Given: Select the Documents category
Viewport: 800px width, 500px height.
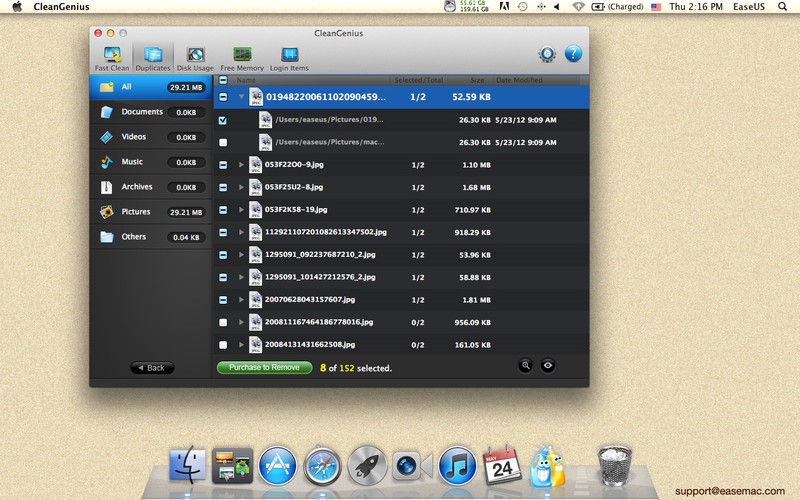Looking at the screenshot, I should click(x=151, y=112).
